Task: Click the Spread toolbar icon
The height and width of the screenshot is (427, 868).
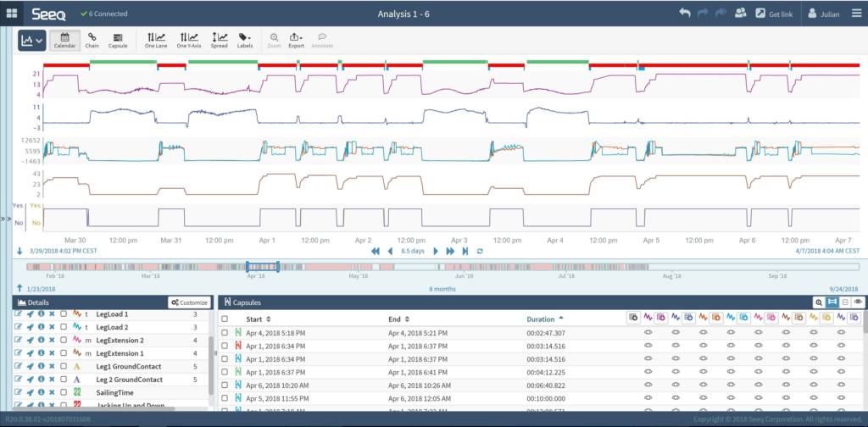Action: [x=220, y=41]
